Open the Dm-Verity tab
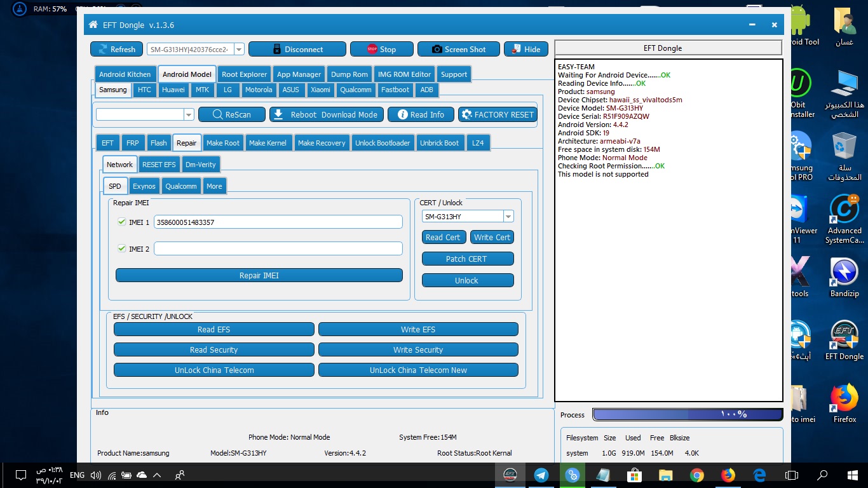Screen dimensions: 868x488 point(200,165)
